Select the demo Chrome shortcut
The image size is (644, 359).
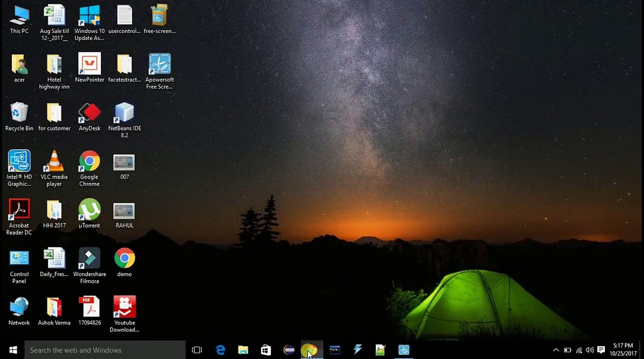pyautogui.click(x=124, y=263)
